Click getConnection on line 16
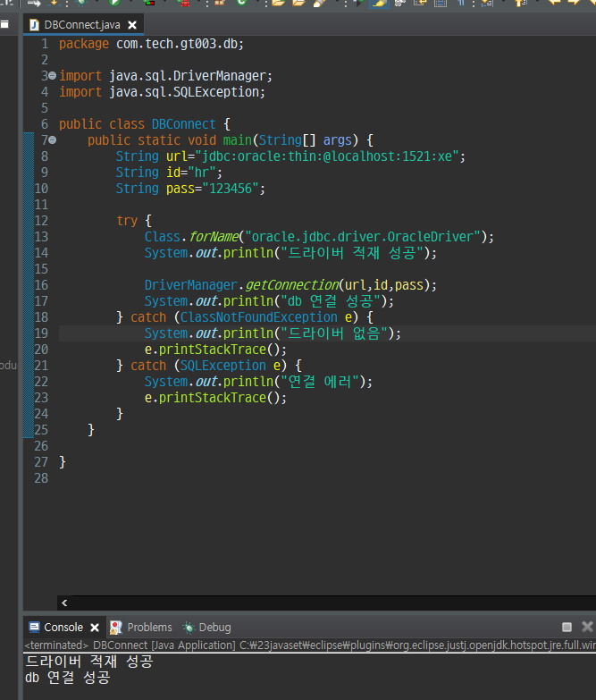The image size is (596, 700). pos(292,285)
